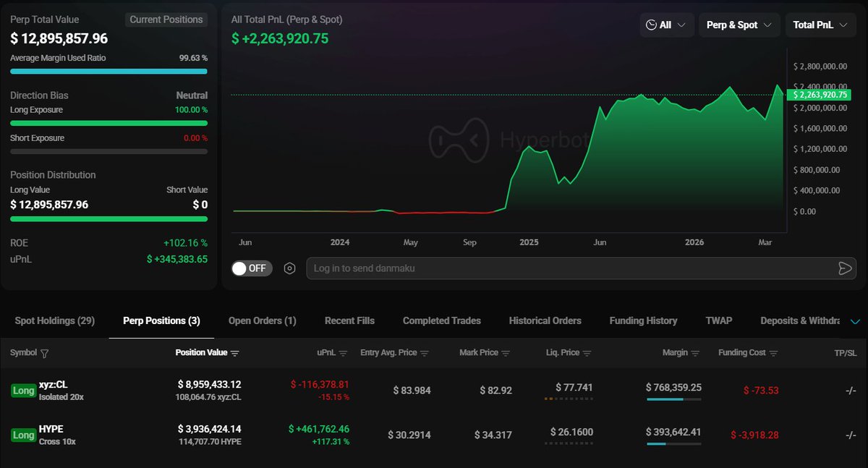This screenshot has width=868, height=468.
Task: Click the Perp Total Value $ 12,895,857.96
Action: (x=59, y=39)
